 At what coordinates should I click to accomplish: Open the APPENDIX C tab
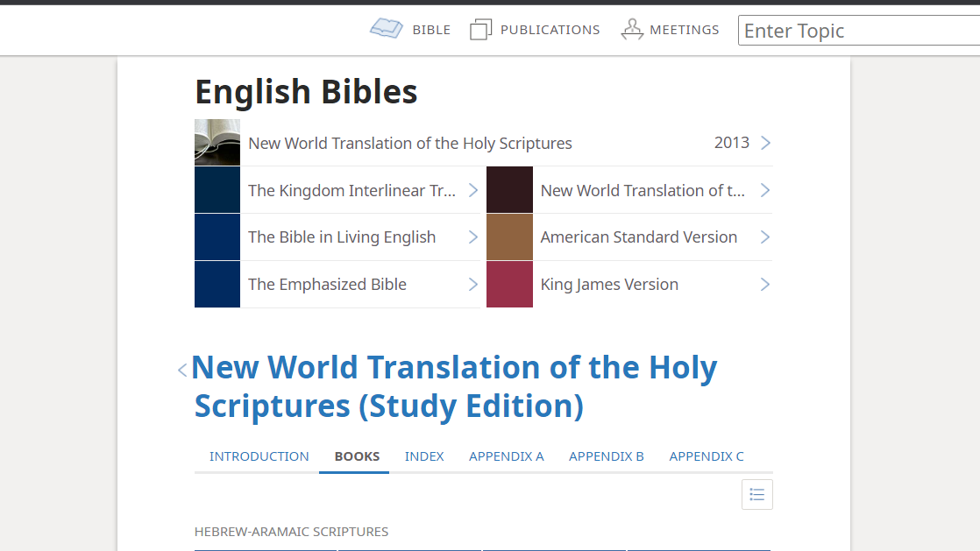[x=707, y=456]
